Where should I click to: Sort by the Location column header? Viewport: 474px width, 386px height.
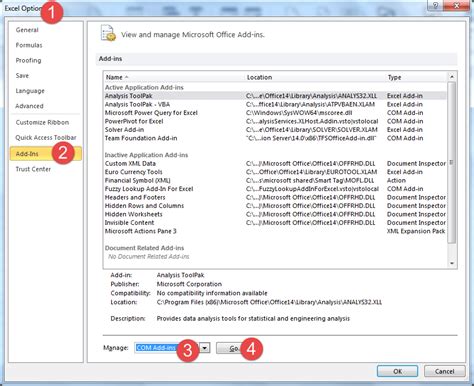coord(259,77)
